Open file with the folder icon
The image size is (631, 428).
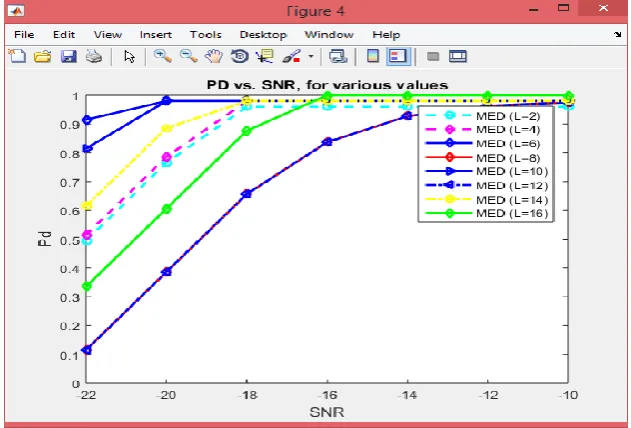click(x=42, y=56)
